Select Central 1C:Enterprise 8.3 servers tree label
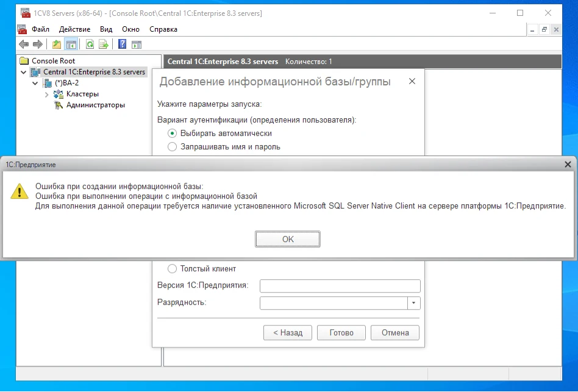The width and height of the screenshot is (578, 392). (x=95, y=72)
